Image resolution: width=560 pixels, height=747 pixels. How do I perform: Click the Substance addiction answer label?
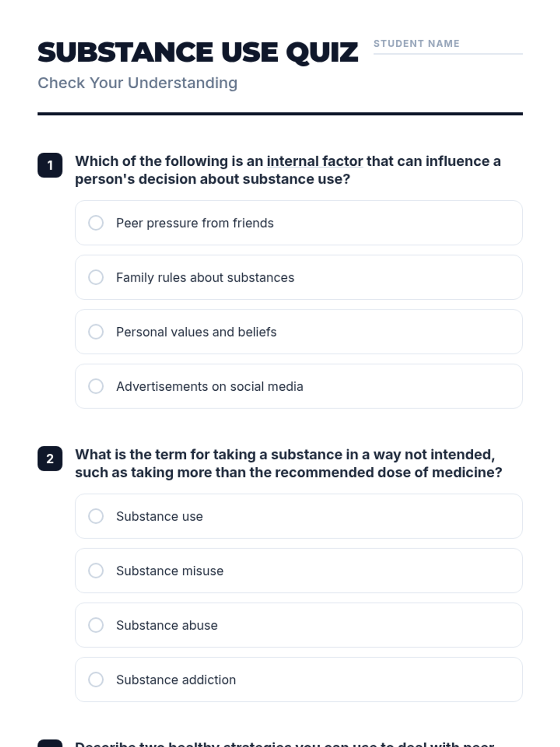point(176,680)
